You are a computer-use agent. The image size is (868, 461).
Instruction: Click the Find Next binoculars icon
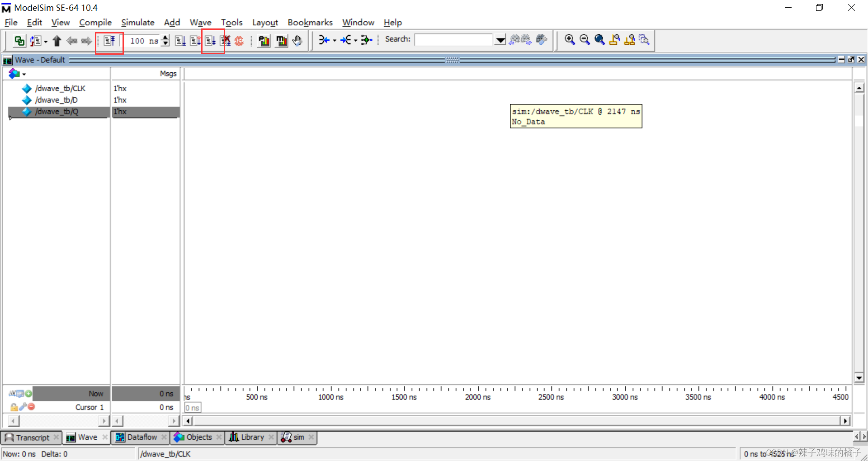[x=526, y=40]
